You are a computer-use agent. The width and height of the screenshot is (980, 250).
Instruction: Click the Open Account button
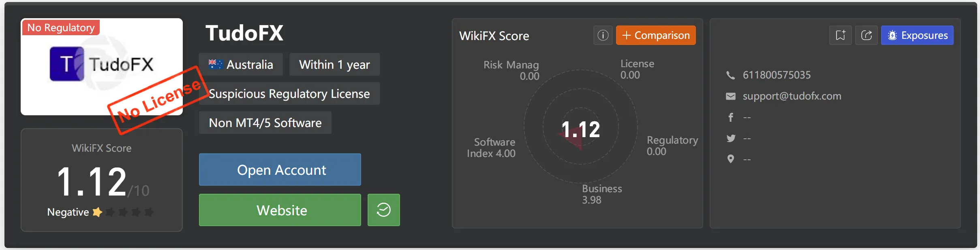(280, 169)
